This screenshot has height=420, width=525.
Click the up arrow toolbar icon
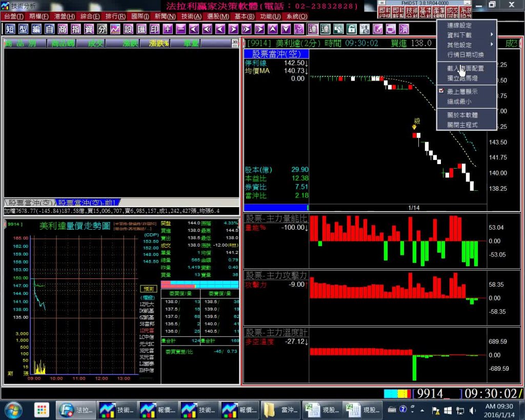coord(273,29)
